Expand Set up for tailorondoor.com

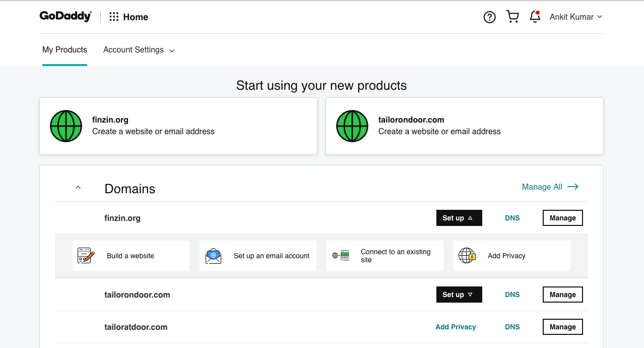pyautogui.click(x=459, y=295)
